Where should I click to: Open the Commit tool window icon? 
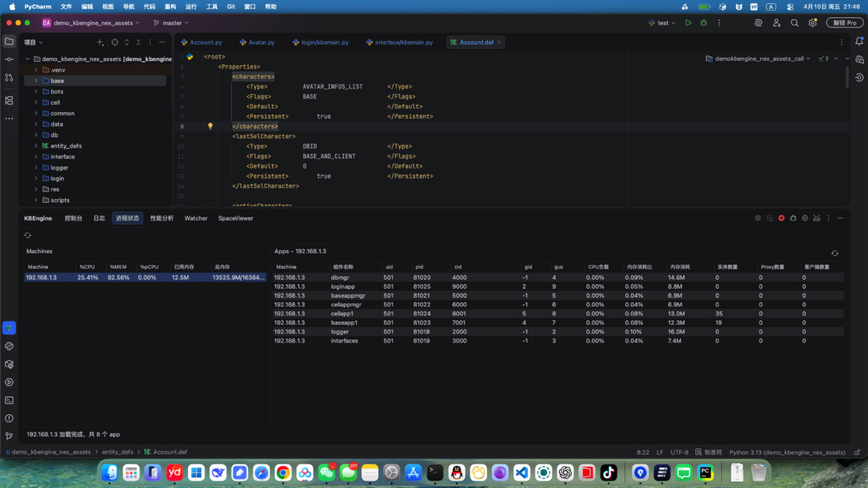tap(9, 59)
